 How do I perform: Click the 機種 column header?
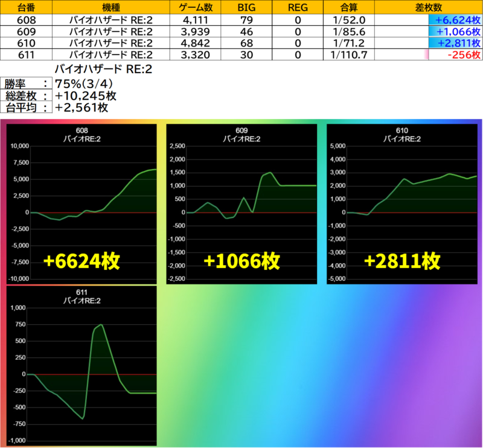[111, 7]
